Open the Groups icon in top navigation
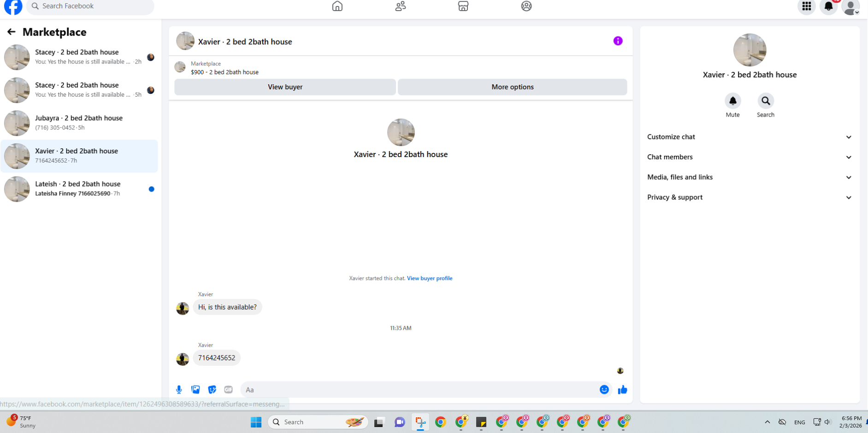Screen dimensions: 868x433 (x=526, y=6)
